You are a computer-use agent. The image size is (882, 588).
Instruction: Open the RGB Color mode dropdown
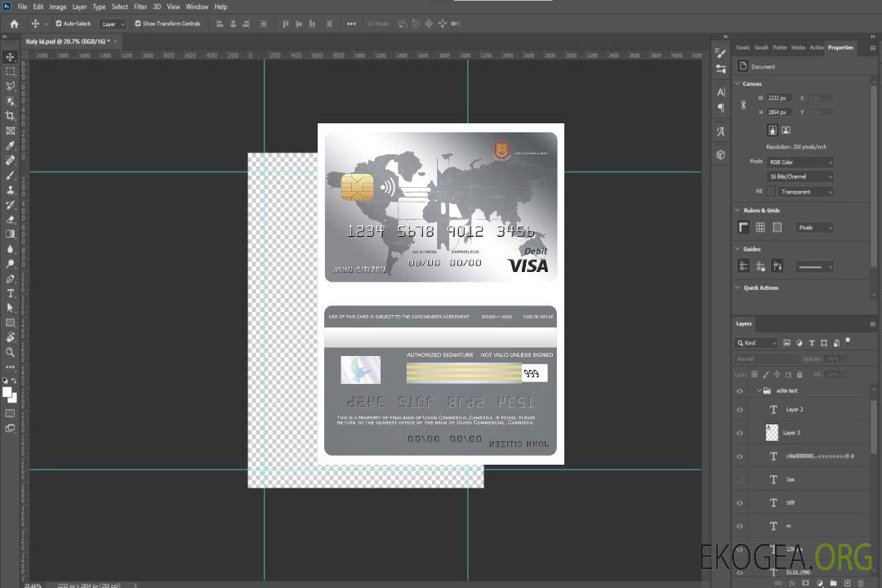800,162
